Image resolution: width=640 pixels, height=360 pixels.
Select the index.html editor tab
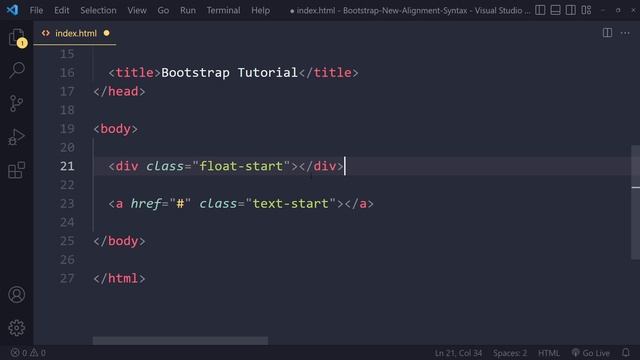pyautogui.click(x=75, y=33)
